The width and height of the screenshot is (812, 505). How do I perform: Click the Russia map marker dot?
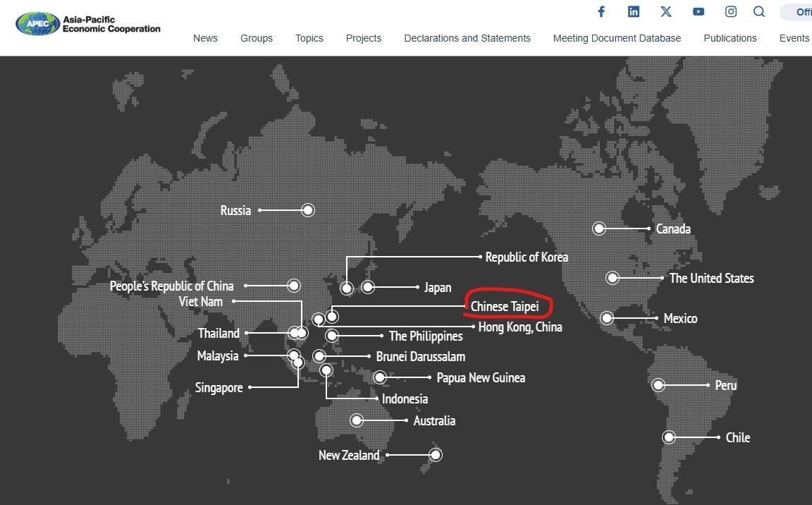308,210
